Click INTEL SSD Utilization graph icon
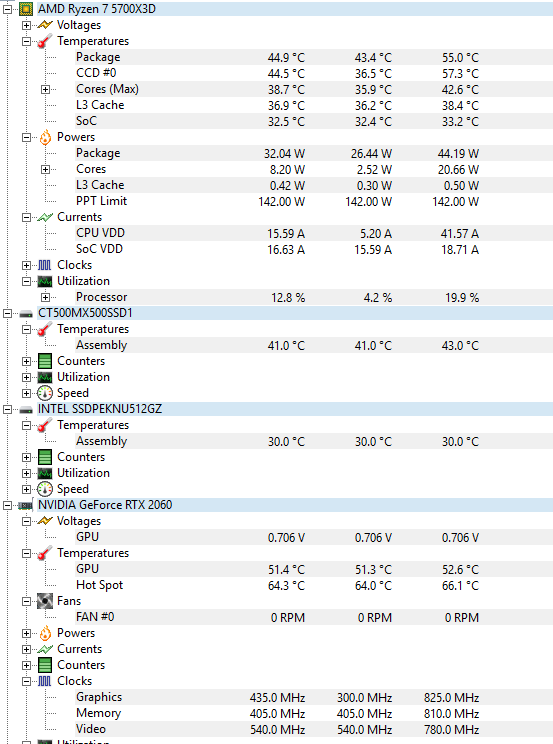 point(45,473)
